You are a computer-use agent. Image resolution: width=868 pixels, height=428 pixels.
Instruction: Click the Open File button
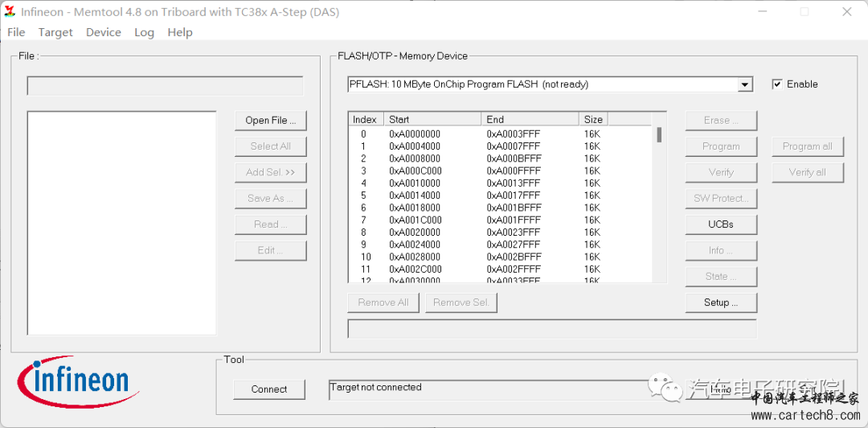[270, 121]
